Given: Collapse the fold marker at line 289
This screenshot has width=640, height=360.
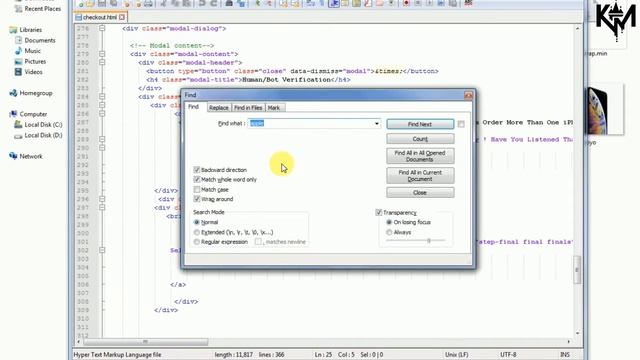Looking at the screenshot, I should [x=102, y=139].
